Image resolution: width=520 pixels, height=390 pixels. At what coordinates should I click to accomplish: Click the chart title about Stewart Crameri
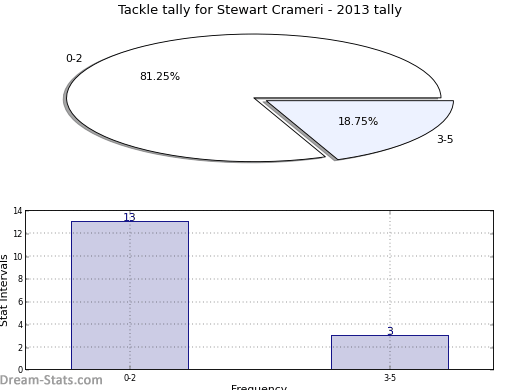(260, 10)
